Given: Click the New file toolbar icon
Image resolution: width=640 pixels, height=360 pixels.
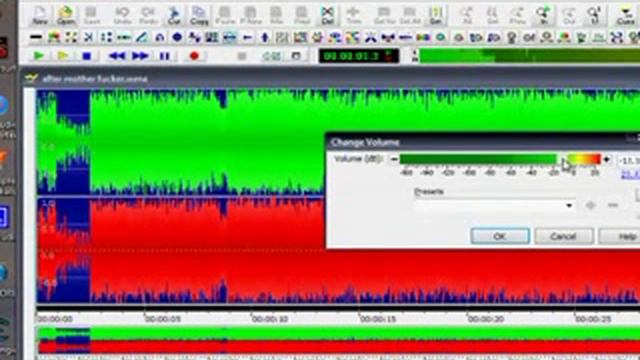Looking at the screenshot, I should pyautogui.click(x=40, y=16).
